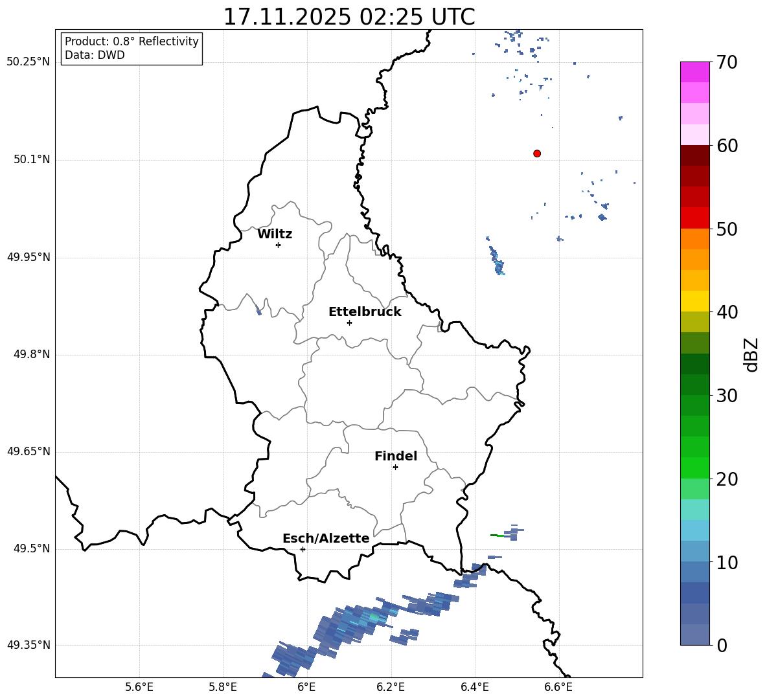Click the 6.6°E longitude label

[558, 687]
